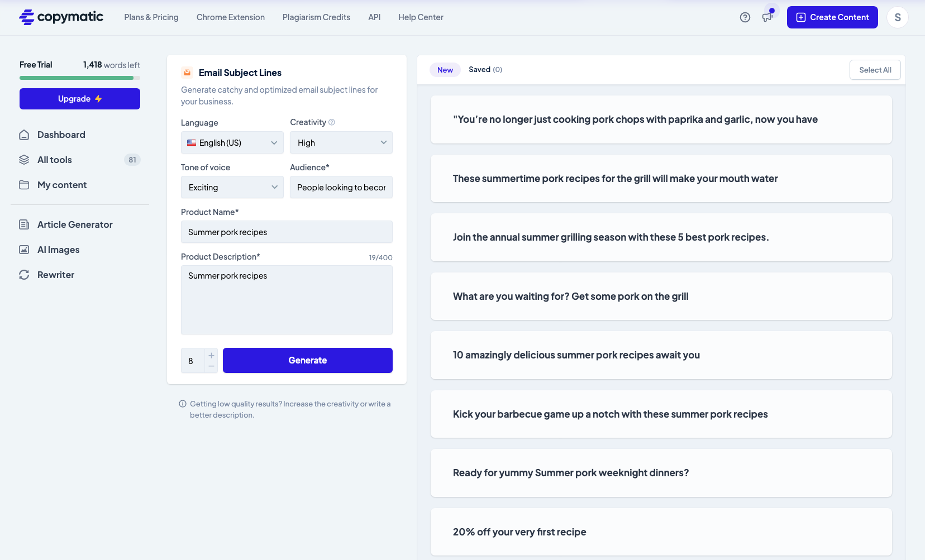Select result "Join the annual summer grilling season"
Viewport: 925px width, 560px height.
(x=661, y=237)
